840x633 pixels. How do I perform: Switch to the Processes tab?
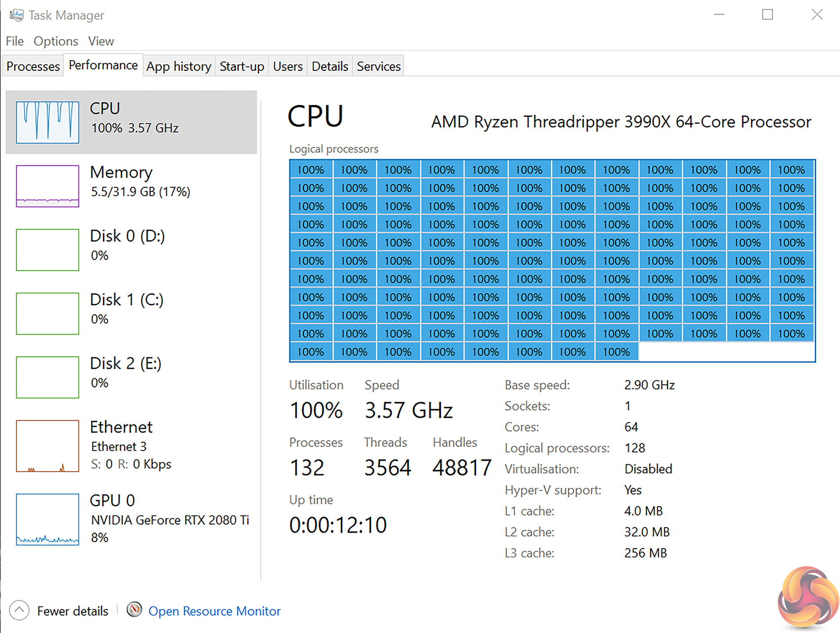(x=33, y=66)
